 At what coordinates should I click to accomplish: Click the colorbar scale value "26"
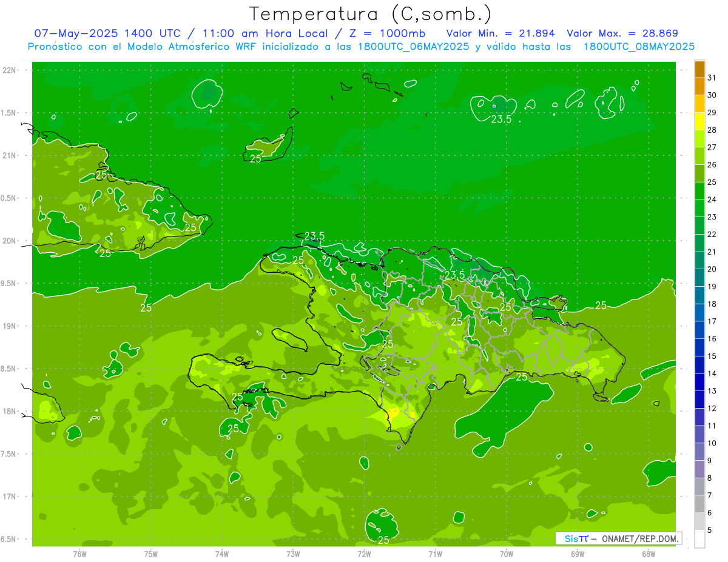(712, 164)
